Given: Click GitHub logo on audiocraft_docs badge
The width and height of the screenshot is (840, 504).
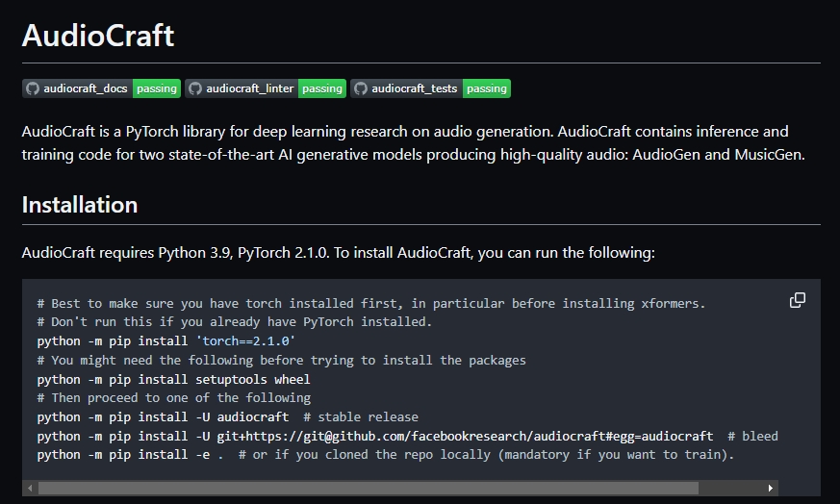Looking at the screenshot, I should tap(34, 88).
